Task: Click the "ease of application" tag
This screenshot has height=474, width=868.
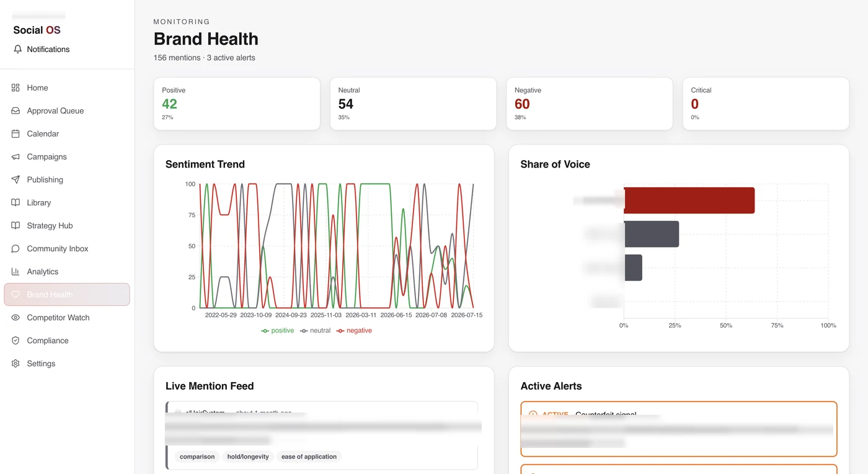Action: pyautogui.click(x=309, y=457)
